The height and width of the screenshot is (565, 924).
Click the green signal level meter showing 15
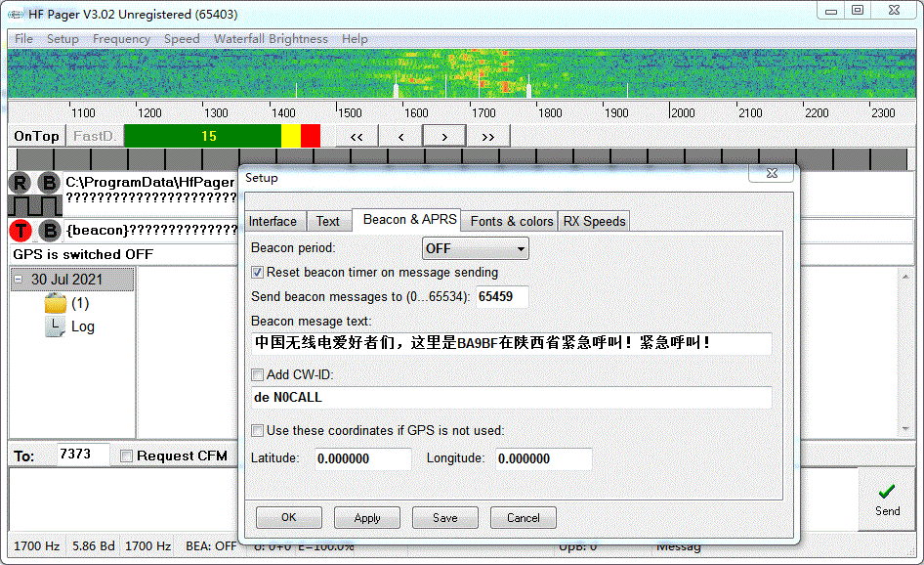[203, 136]
